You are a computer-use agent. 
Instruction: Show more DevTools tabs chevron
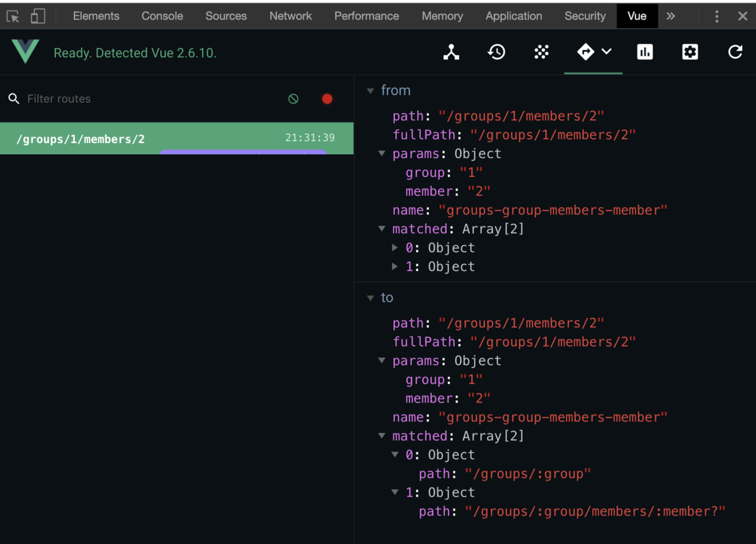pos(670,16)
